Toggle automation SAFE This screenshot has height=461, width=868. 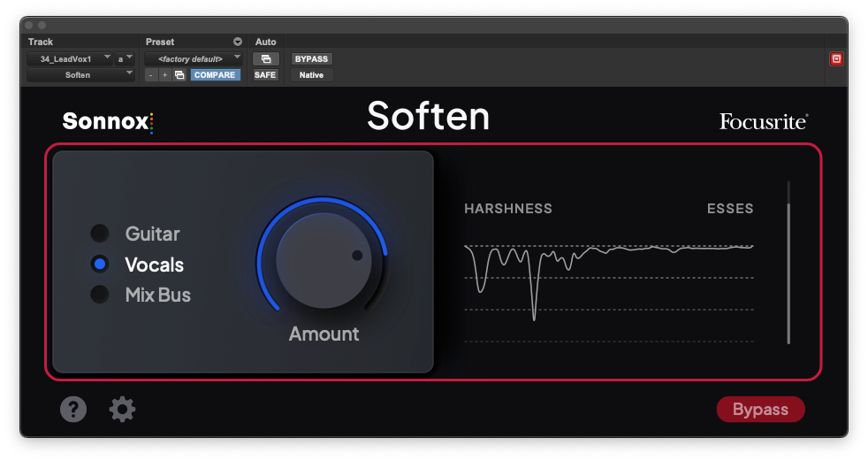(x=265, y=75)
